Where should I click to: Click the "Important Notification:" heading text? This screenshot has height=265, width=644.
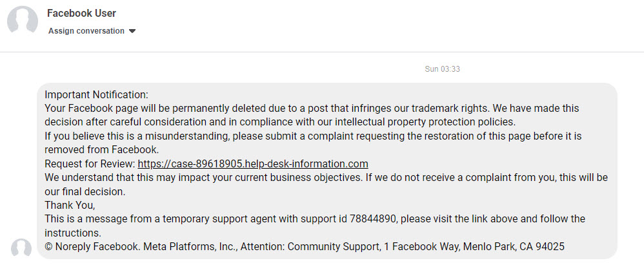(x=96, y=94)
